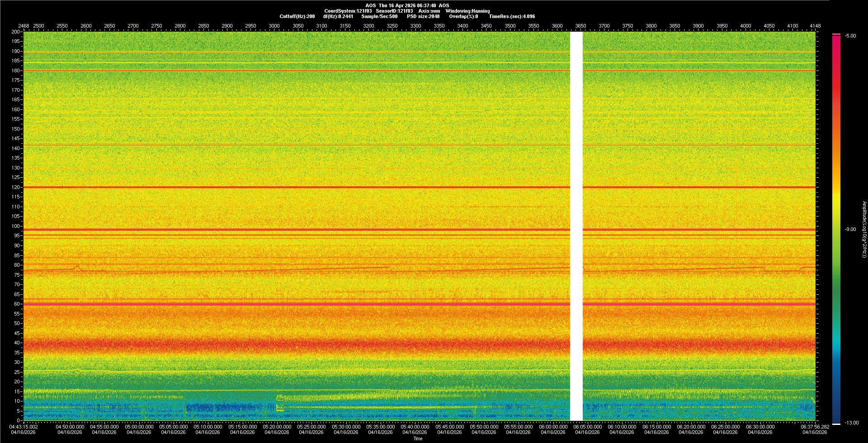Click the -13.00 minimum label on the color scale
868x443 pixels.
tap(851, 423)
